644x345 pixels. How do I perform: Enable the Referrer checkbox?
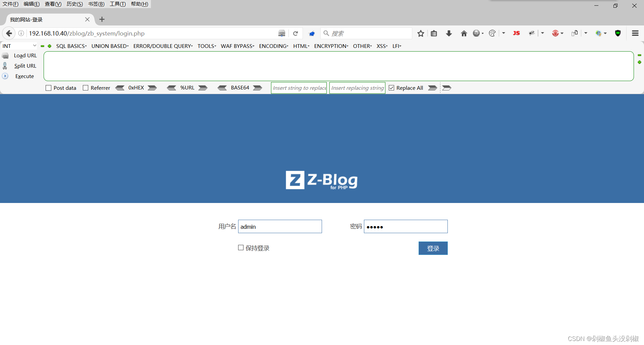pos(86,88)
